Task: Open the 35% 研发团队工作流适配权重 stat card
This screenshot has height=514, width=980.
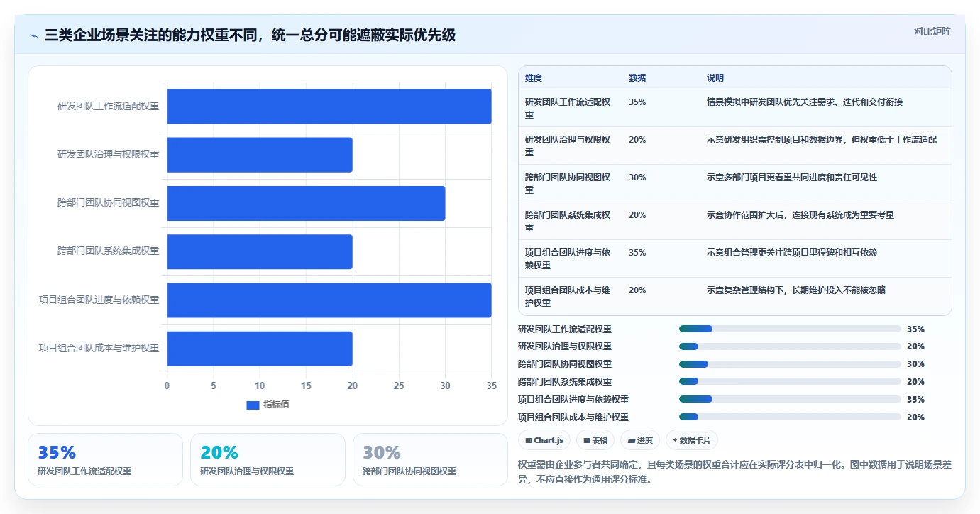Action: click(105, 459)
